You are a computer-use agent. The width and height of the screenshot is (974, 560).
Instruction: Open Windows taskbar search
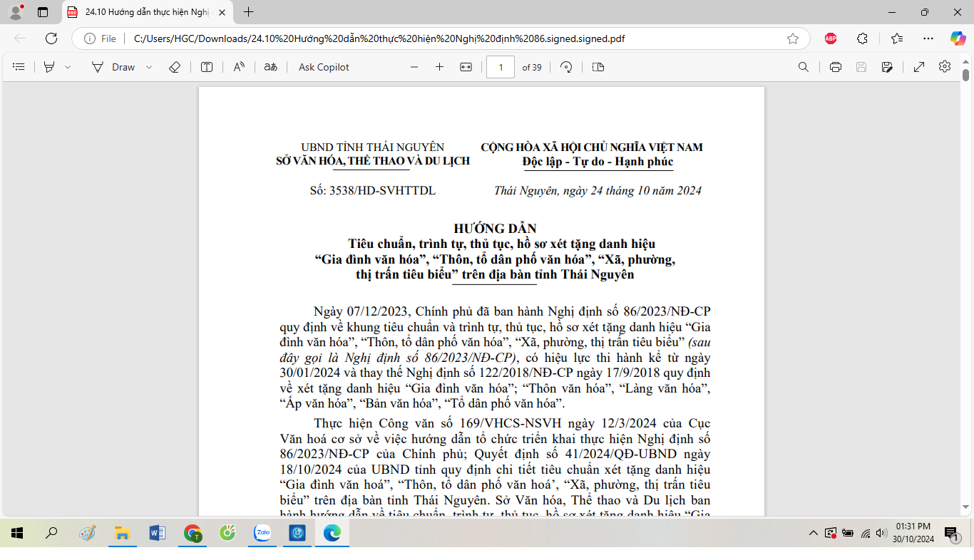coord(51,533)
